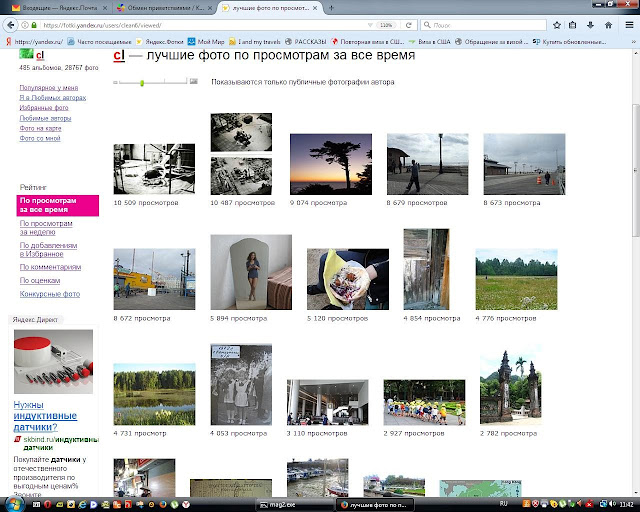This screenshot has width=640, height=512.
Task: Click the page vertical scrollbar thumb
Action: [635, 170]
